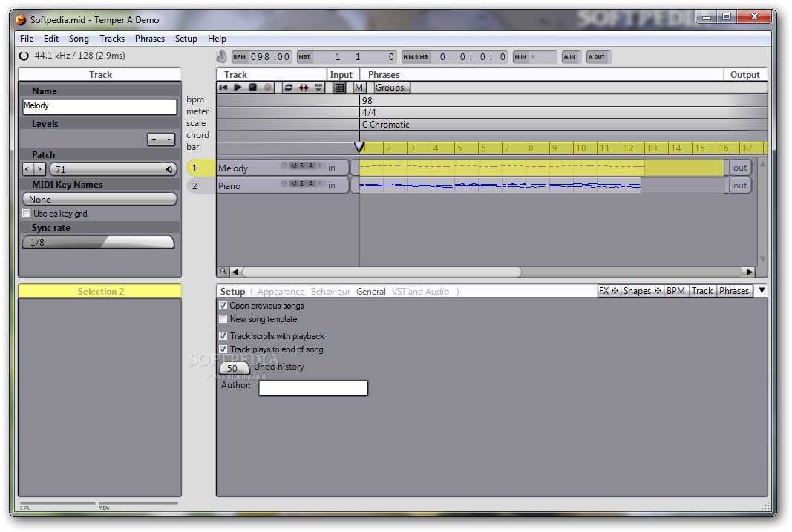
Task: Toggle the G button on the Melody track
Action: [x=284, y=166]
